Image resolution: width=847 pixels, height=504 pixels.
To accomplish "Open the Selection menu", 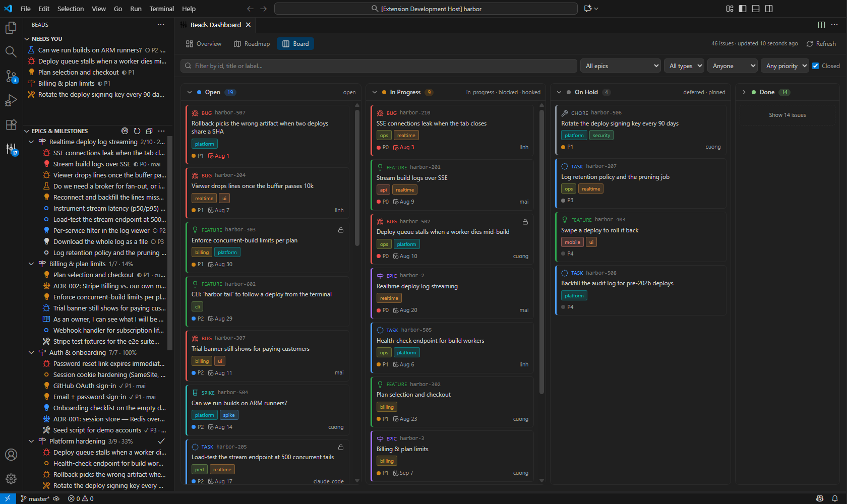I will (x=71, y=9).
